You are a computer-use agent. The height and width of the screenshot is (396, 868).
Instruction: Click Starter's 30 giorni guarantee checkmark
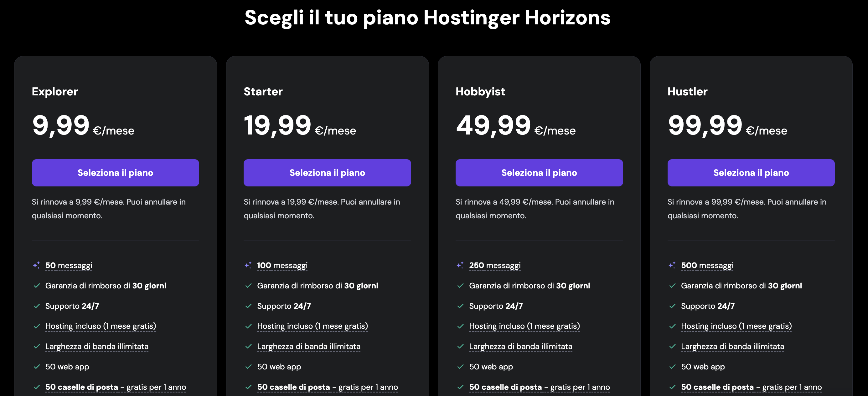click(x=249, y=286)
